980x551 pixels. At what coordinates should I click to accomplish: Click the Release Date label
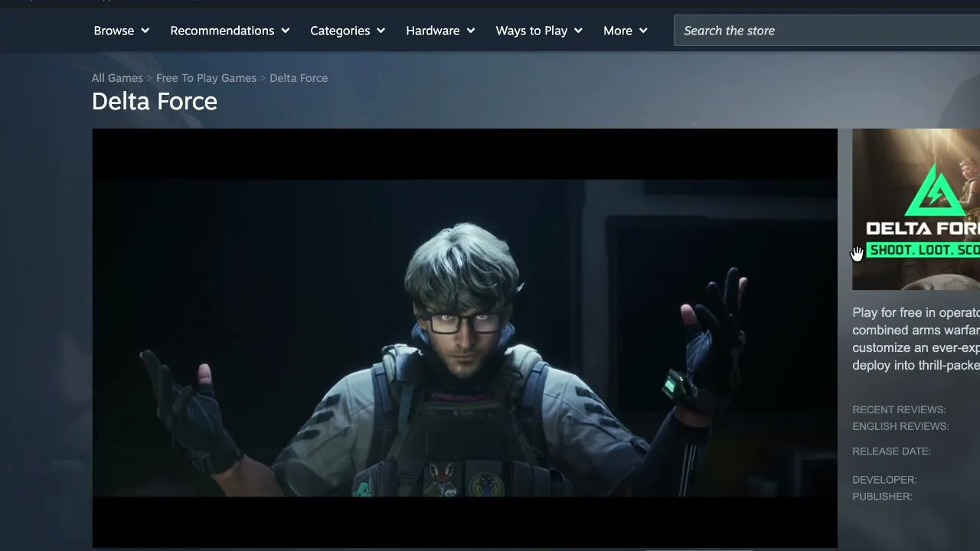coord(891,451)
